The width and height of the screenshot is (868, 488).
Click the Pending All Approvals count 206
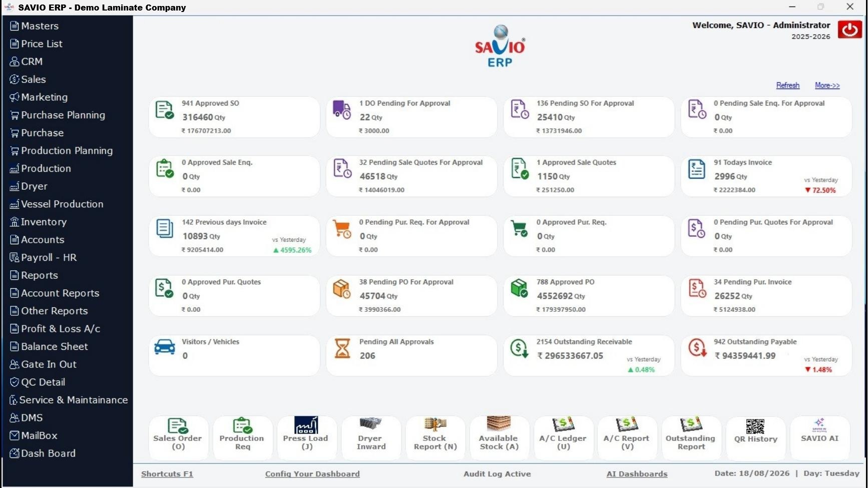(367, 356)
